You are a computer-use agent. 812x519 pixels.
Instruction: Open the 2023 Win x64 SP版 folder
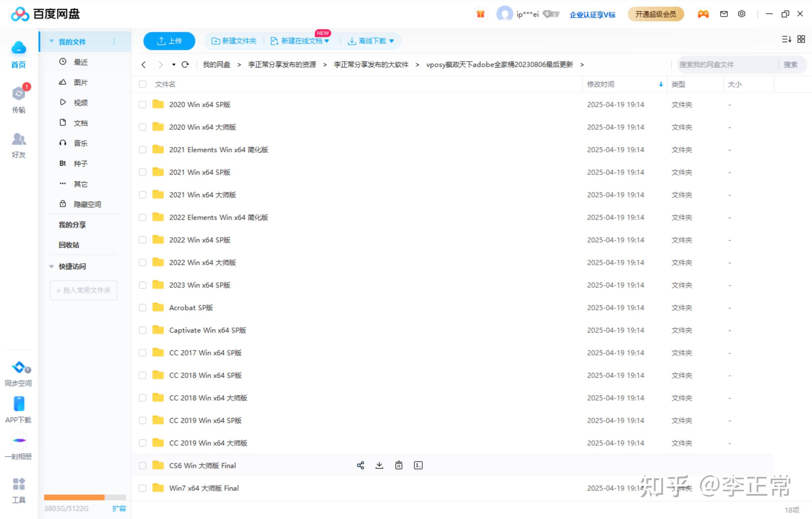pyautogui.click(x=200, y=285)
